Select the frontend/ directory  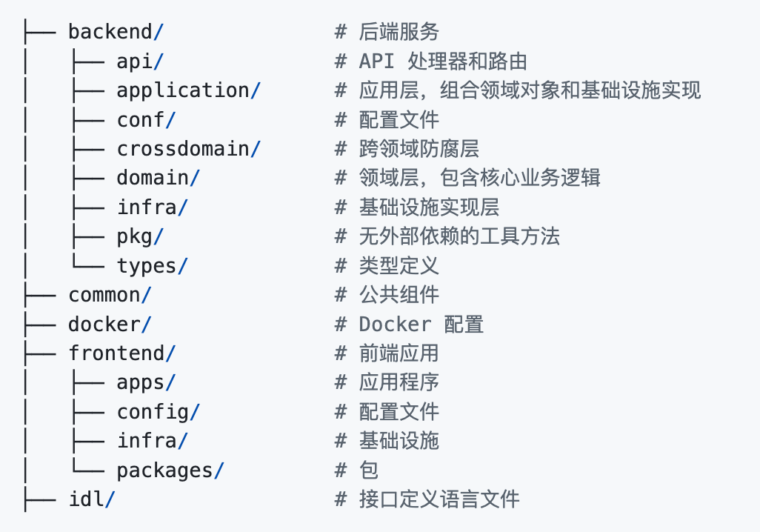pyautogui.click(x=121, y=353)
